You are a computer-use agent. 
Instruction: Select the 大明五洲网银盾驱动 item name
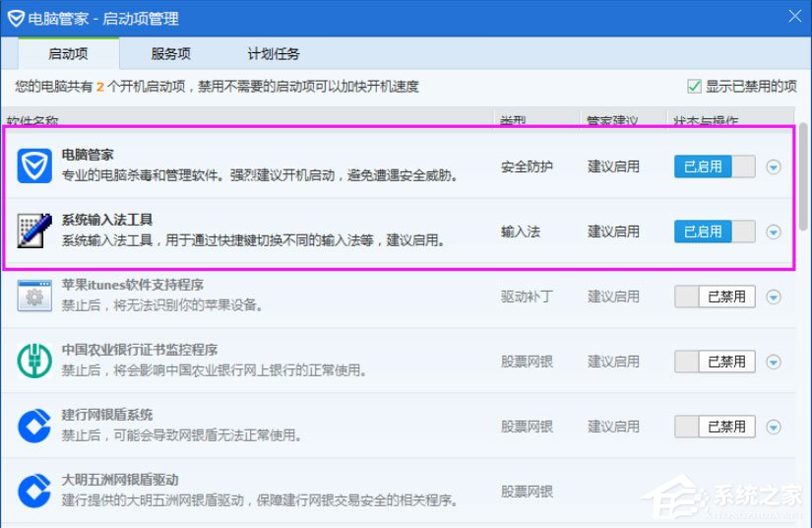pos(120,480)
